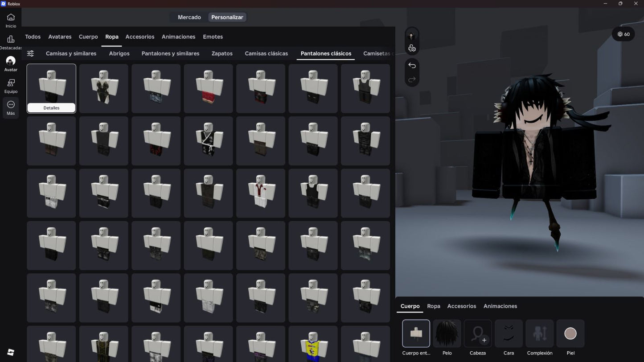Open the Más menu
Viewport: 644px width, 362px height.
[x=11, y=108]
